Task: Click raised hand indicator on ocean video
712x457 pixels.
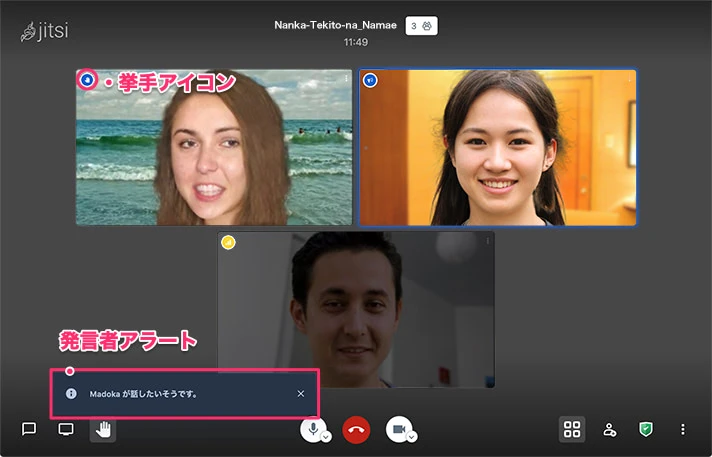Action: [87, 79]
